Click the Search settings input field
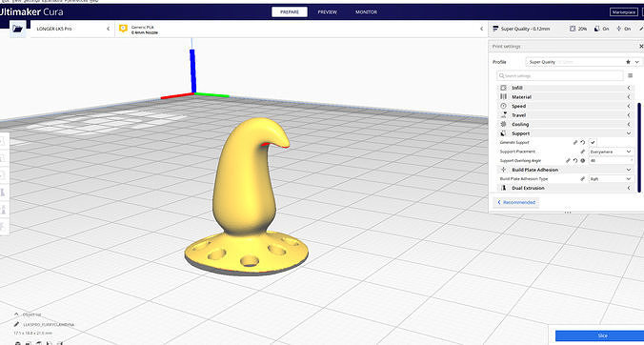The height and width of the screenshot is (345, 644). click(x=560, y=75)
